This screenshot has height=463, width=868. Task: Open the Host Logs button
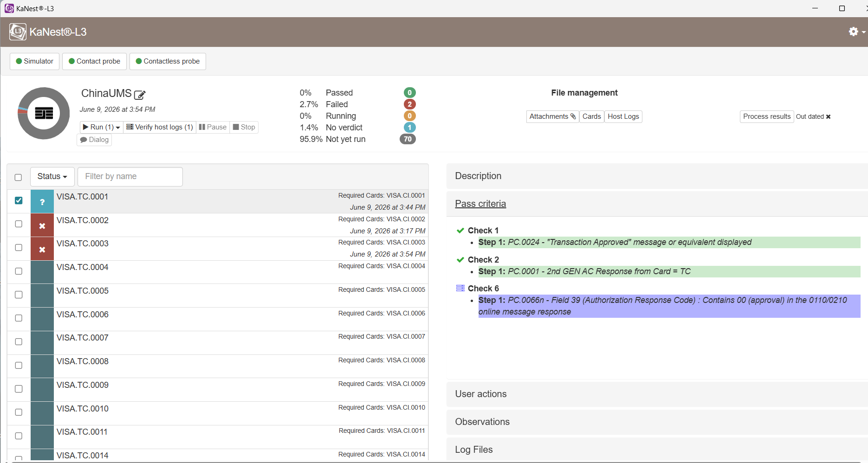click(623, 116)
